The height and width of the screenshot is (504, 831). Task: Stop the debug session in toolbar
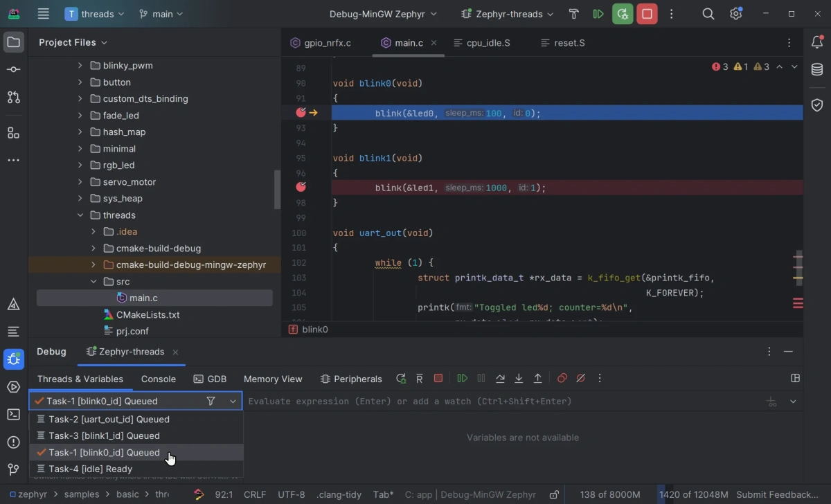(647, 14)
